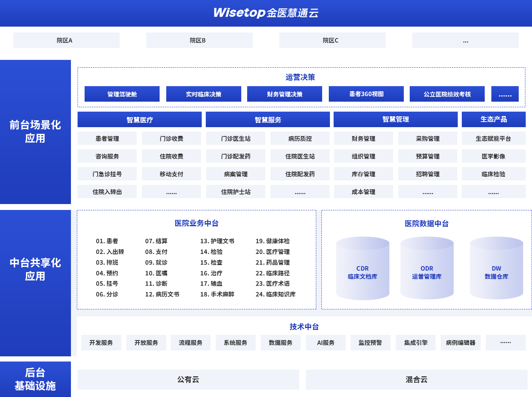This screenshot has width=532, height=397.
Task: Select item 10. 医嘱
Action: coord(156,273)
